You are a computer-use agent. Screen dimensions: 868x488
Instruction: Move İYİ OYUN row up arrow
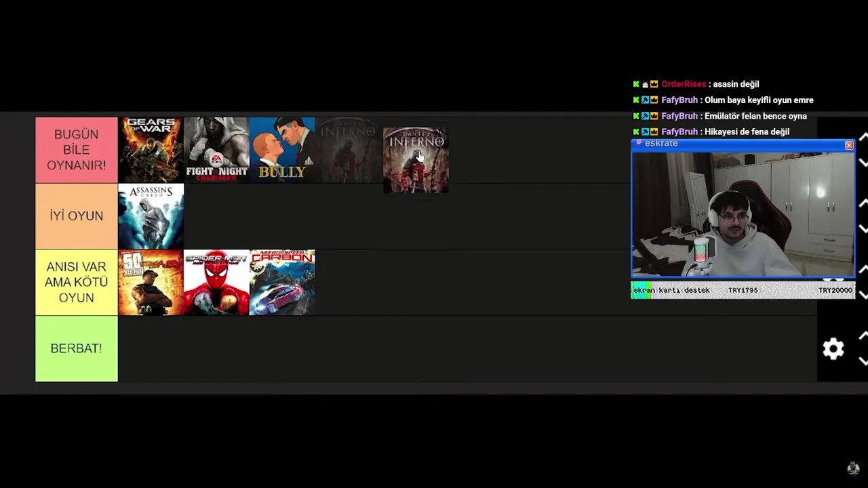click(863, 203)
